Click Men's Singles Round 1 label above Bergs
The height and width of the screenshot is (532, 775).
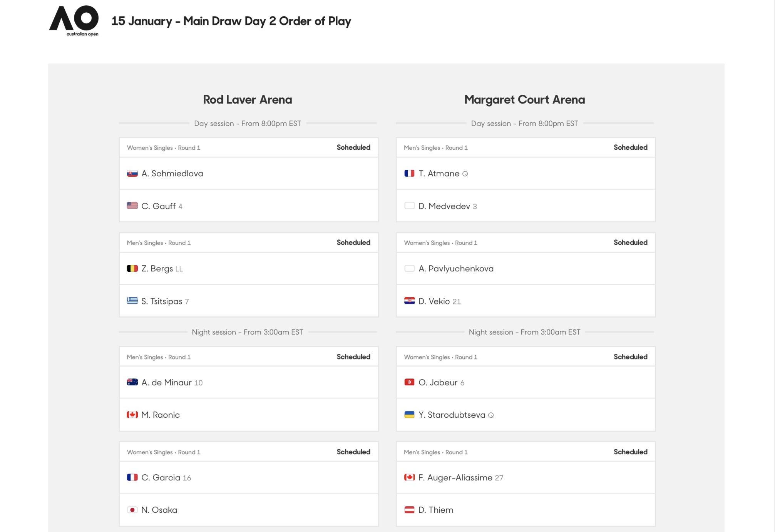[159, 243]
